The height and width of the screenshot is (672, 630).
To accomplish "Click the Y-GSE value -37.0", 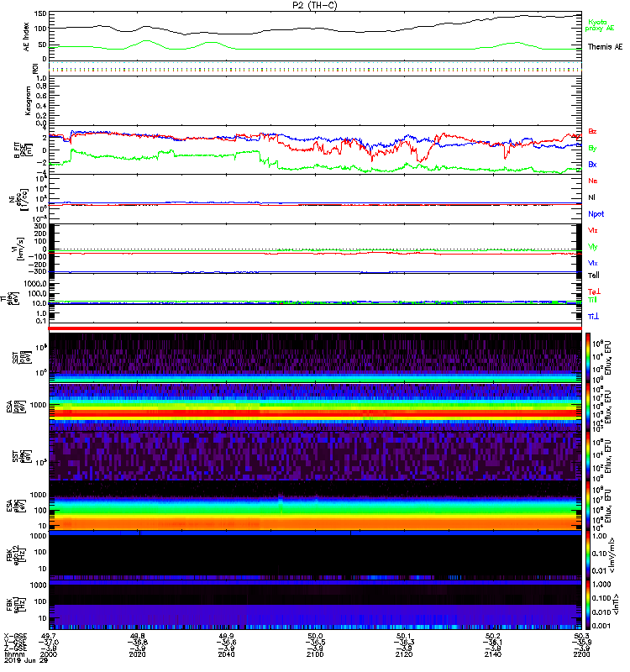I will 49,642.
